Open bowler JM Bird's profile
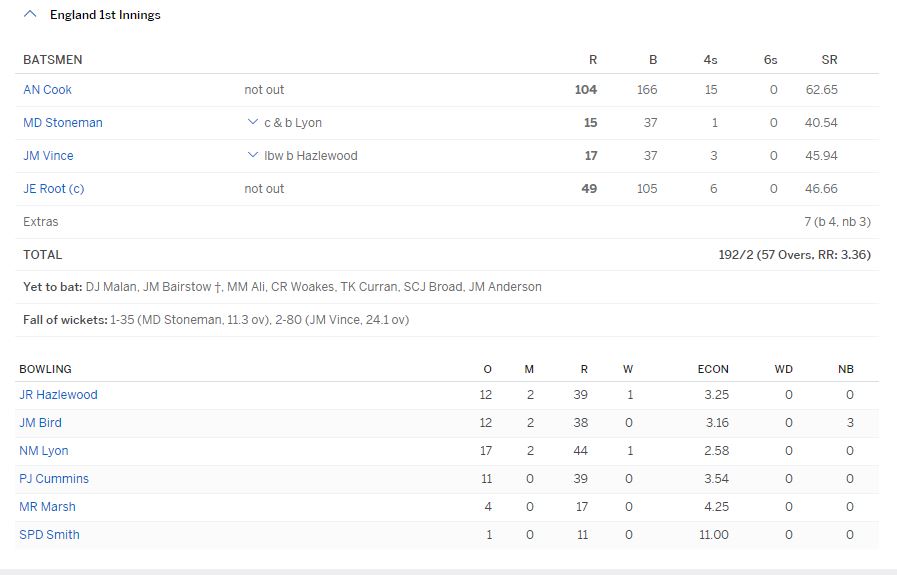 click(40, 422)
